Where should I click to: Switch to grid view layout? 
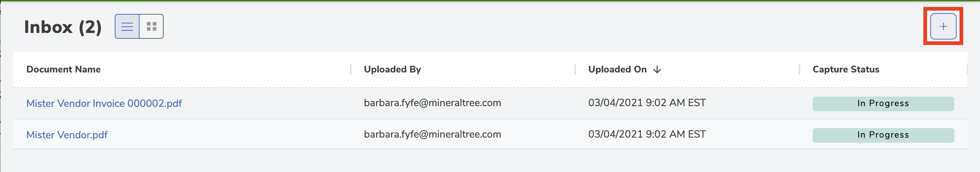[x=152, y=26]
